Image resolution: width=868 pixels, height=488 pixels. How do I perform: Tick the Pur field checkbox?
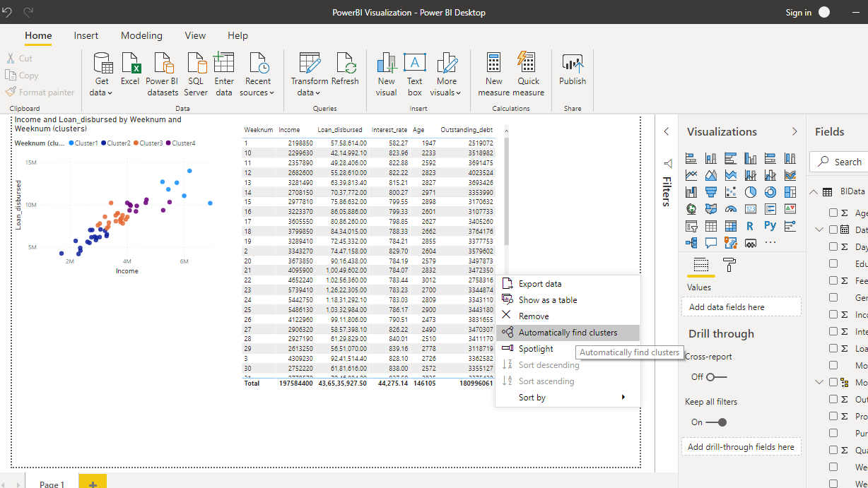click(x=833, y=433)
